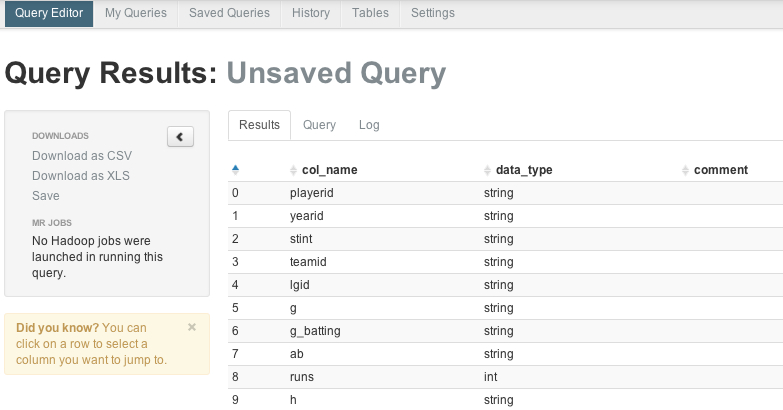This screenshot has width=783, height=410.
Task: Sort results by col_name column
Action: click(x=330, y=170)
